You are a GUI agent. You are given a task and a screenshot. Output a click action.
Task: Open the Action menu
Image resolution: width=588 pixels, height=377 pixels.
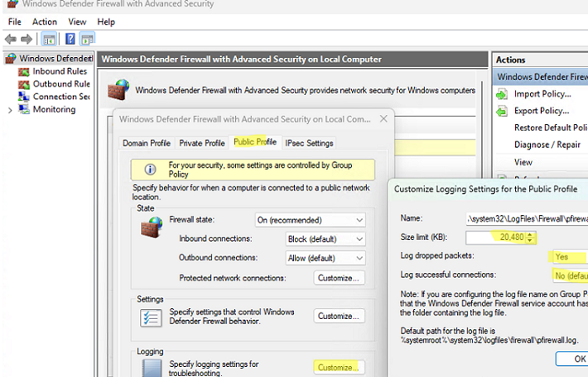(x=45, y=21)
